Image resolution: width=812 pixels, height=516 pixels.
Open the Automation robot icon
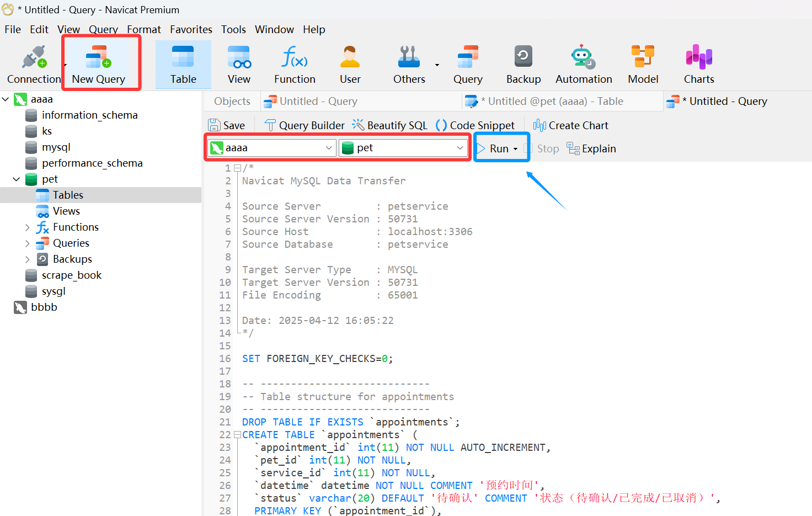[x=584, y=65]
